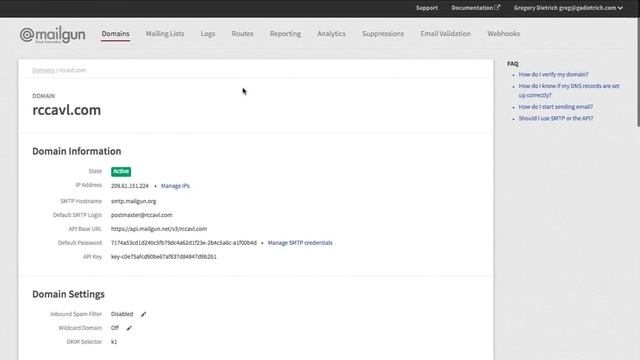
Task: Open the Support link
Action: [x=427, y=8]
